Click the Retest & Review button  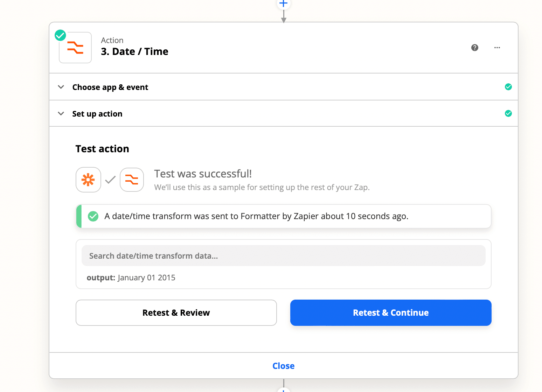[x=176, y=313]
